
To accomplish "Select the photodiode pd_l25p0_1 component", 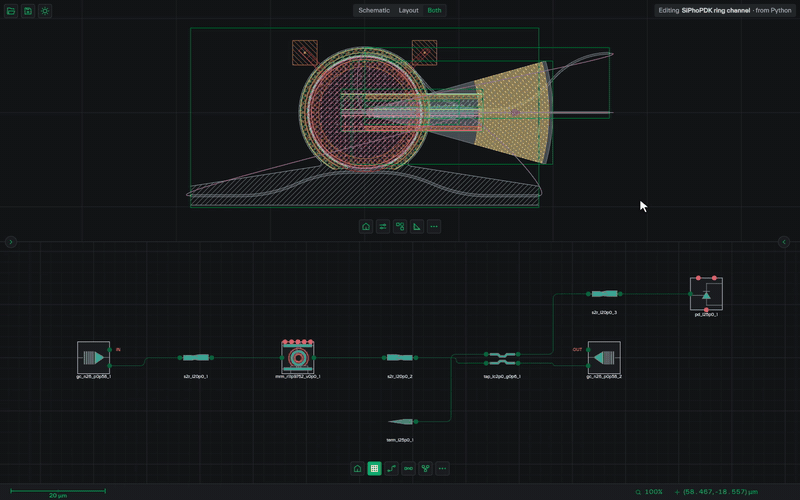I will 706,294.
